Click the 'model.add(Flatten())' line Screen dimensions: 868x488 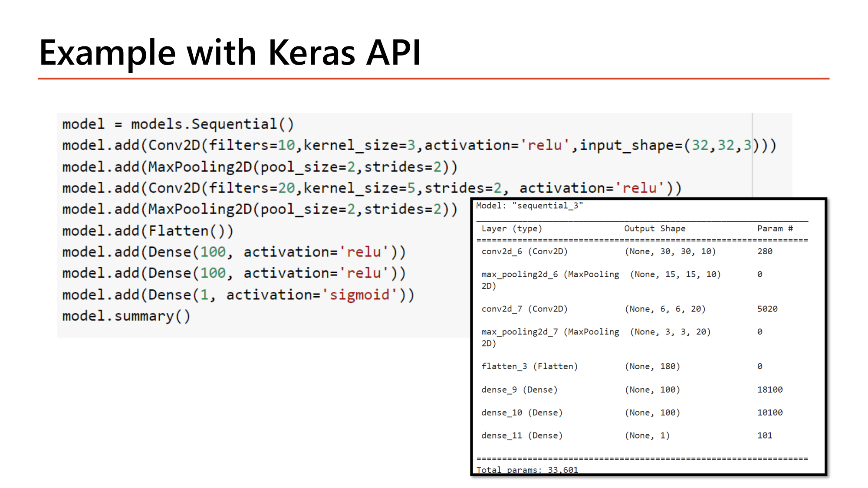point(148,231)
